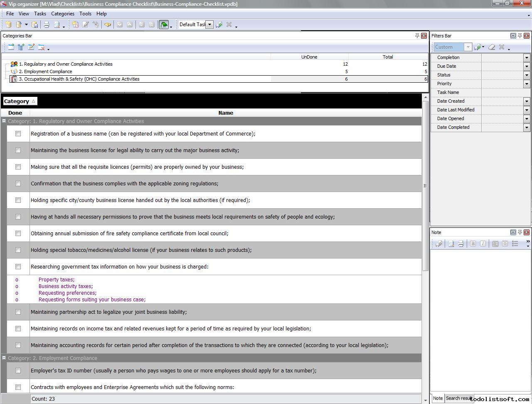Click the edit category icon in Categories Bar
This screenshot has width=532, height=404.
(31, 47)
